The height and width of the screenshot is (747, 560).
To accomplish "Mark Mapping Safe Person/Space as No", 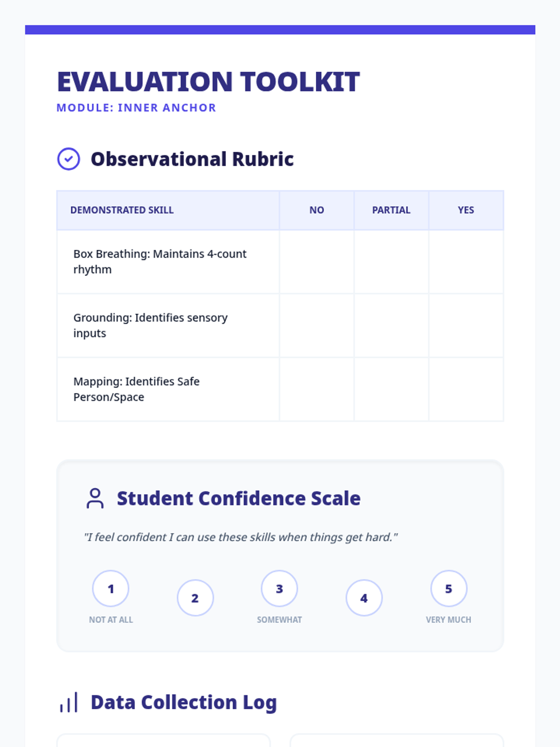I will (317, 389).
